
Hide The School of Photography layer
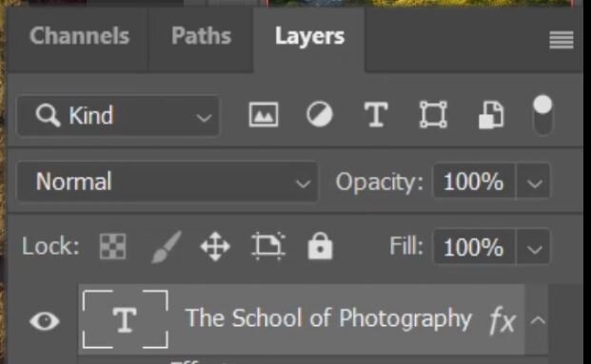pyautogui.click(x=45, y=321)
